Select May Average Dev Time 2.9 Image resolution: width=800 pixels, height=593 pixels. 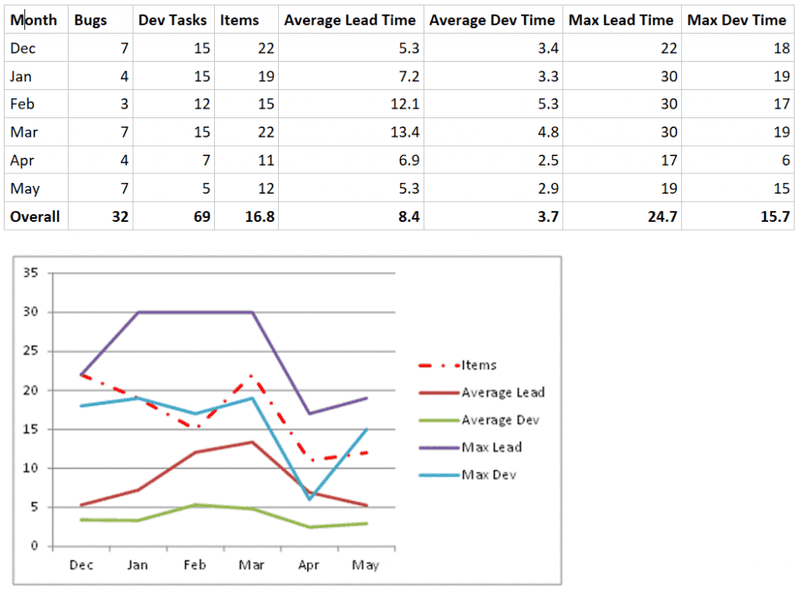[x=493, y=188]
